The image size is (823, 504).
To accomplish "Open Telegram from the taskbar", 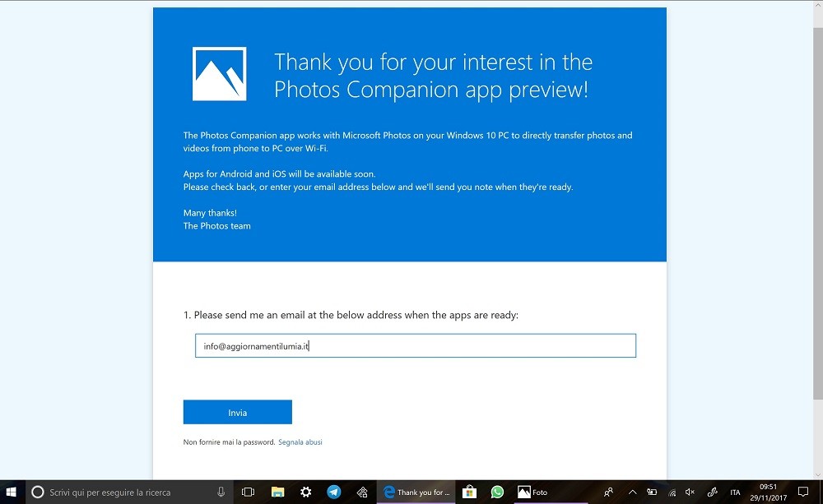I will [x=333, y=492].
